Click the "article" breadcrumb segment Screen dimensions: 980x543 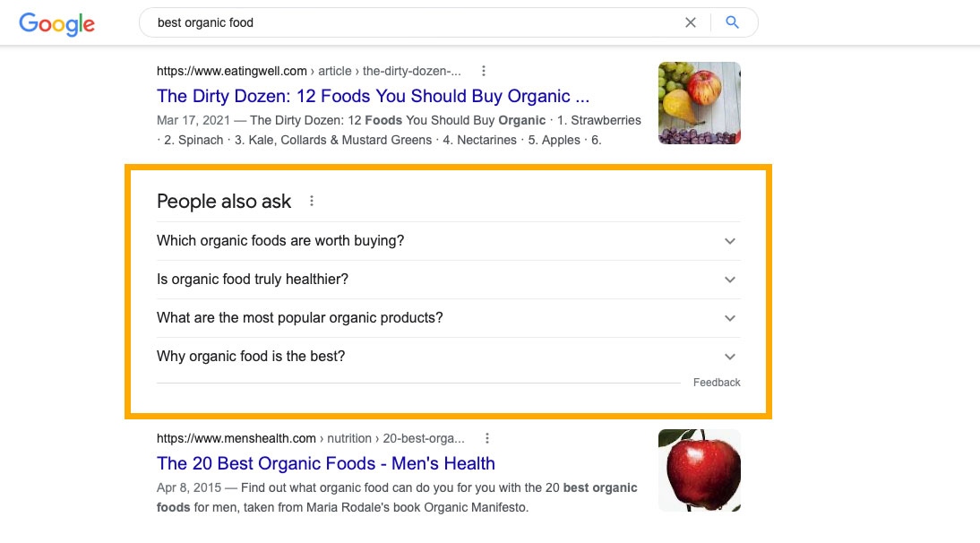pos(335,70)
